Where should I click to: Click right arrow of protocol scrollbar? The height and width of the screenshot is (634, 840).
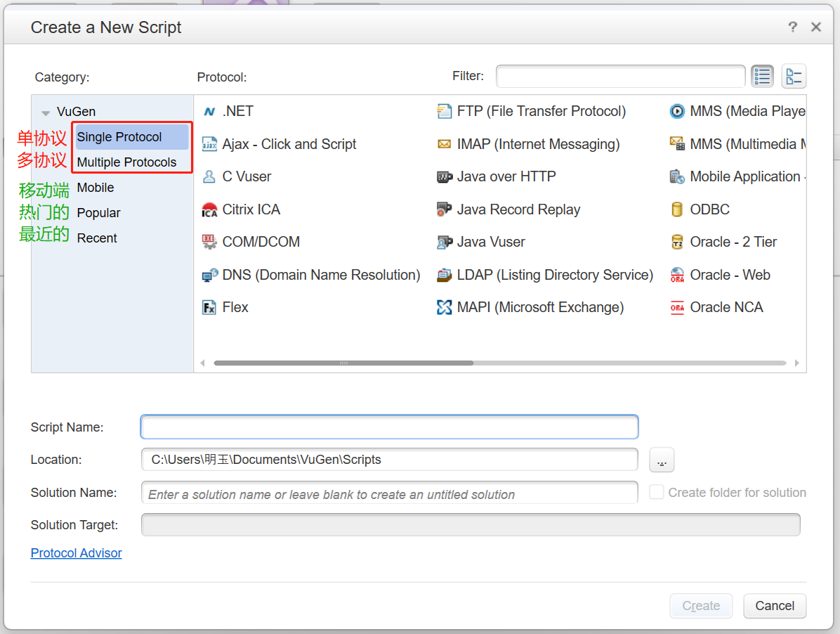(796, 363)
